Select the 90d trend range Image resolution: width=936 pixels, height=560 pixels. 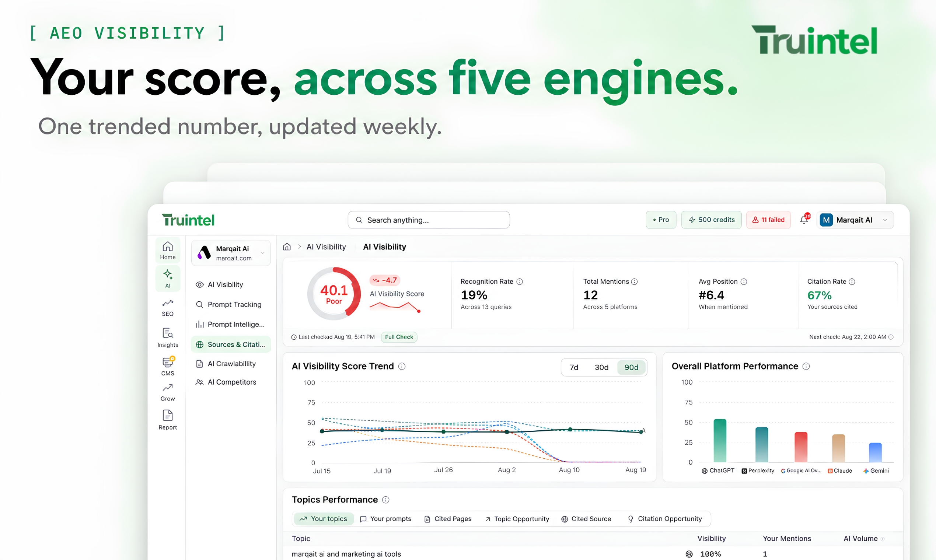[x=631, y=367]
